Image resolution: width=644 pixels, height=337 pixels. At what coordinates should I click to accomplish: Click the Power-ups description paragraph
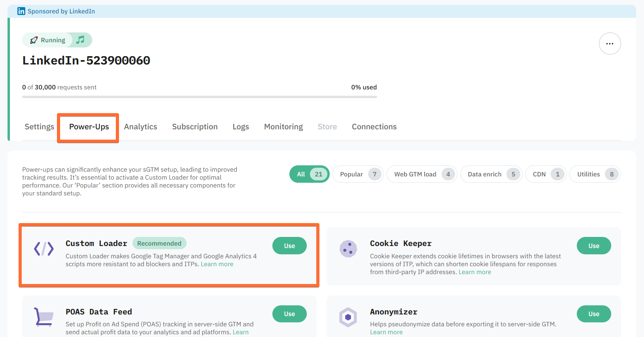130,181
